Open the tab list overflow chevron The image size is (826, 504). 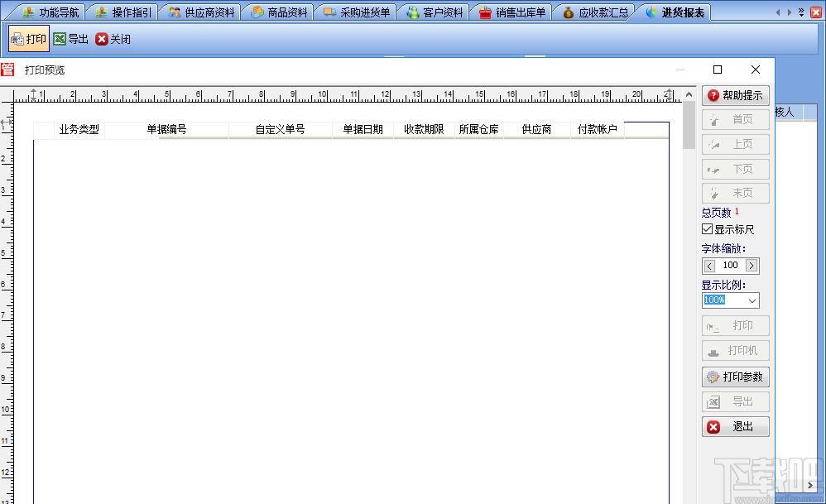pos(801,12)
